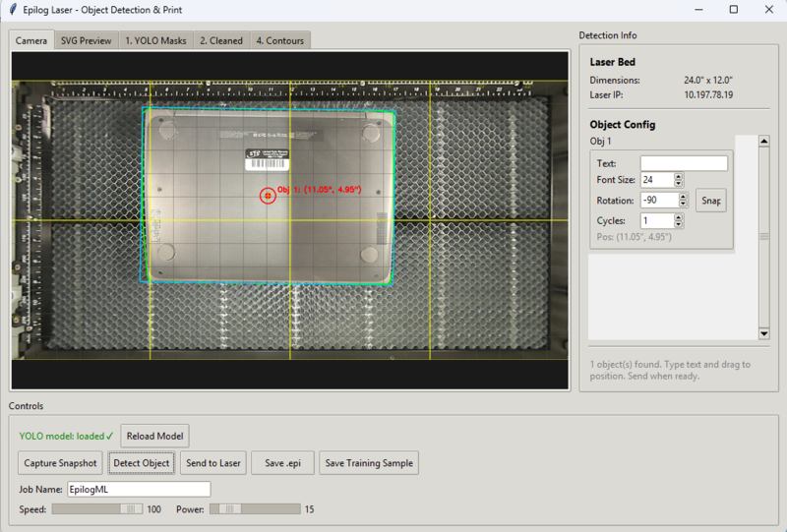Increase Cycles with the up arrow

[679, 216]
